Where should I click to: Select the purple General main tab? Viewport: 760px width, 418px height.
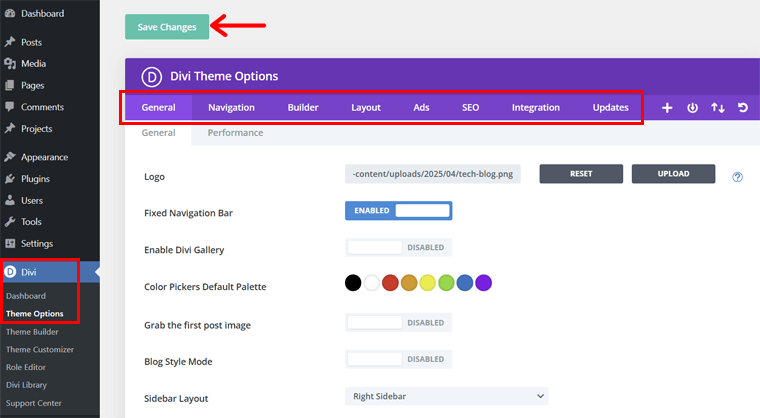[x=158, y=108]
